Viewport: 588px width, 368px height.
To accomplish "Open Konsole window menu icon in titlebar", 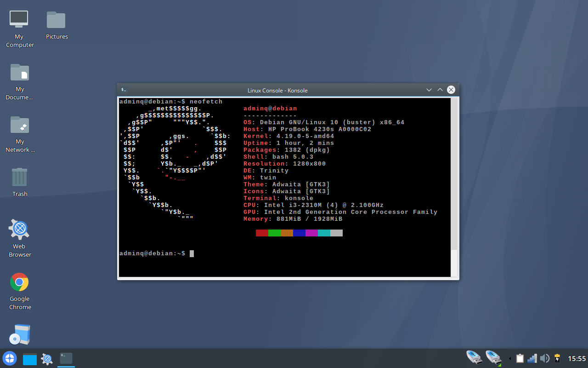I will (124, 90).
